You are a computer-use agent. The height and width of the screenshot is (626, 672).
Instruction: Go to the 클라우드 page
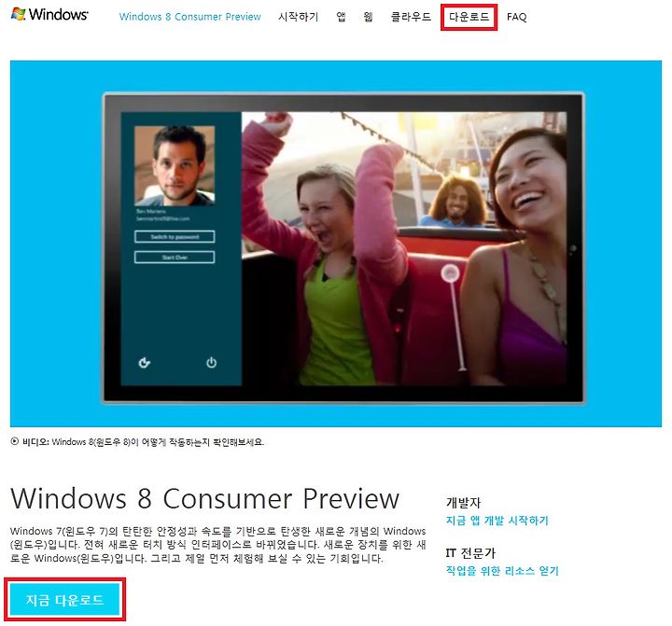pyautogui.click(x=411, y=17)
